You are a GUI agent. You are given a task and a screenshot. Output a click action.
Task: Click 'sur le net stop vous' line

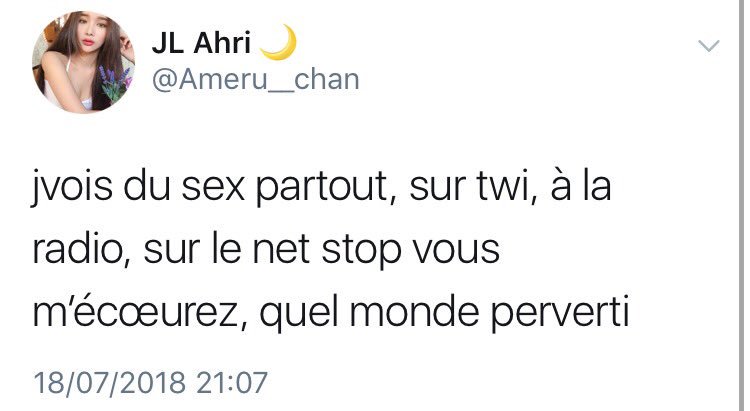click(x=322, y=249)
